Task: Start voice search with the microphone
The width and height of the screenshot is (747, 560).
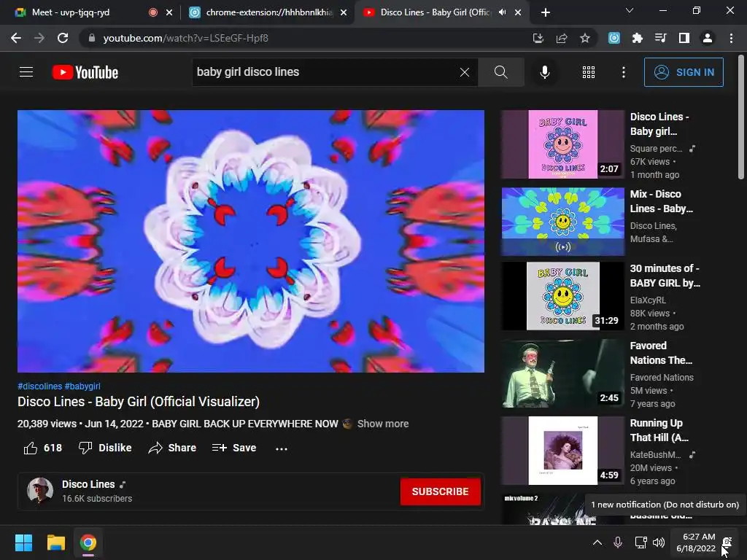Action: [x=544, y=72]
